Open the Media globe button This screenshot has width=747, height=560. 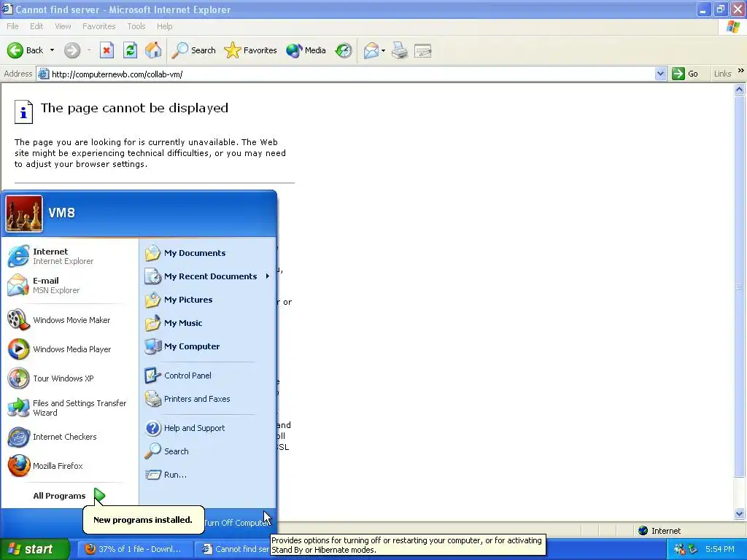coord(306,50)
